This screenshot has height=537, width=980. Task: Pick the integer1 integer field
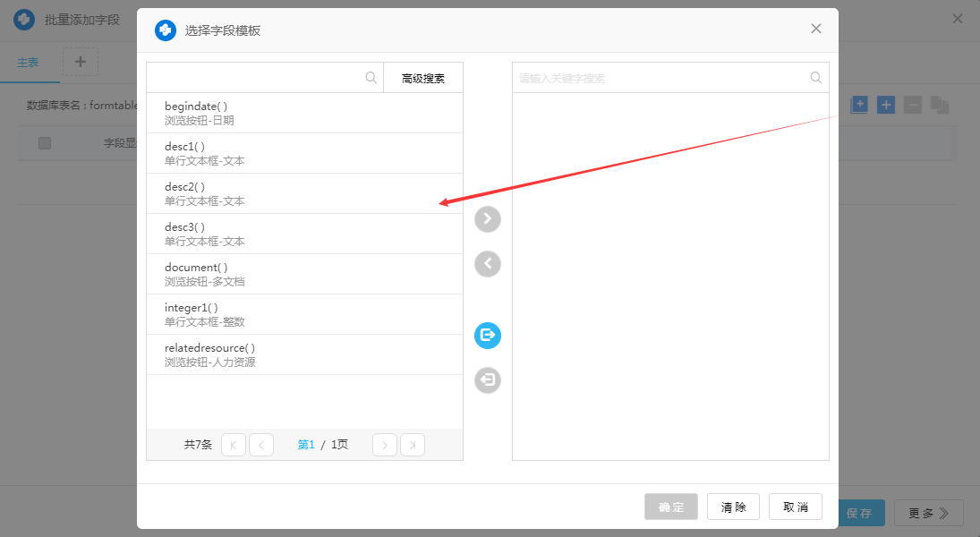(x=304, y=314)
